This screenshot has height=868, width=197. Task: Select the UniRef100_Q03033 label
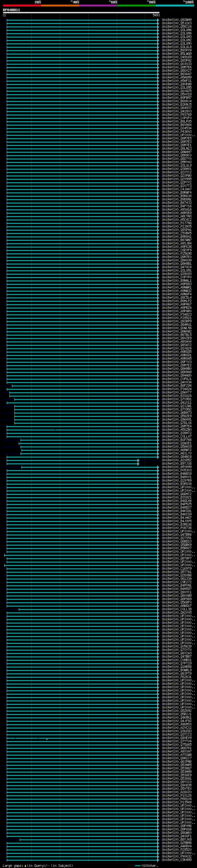click(x=177, y=64)
